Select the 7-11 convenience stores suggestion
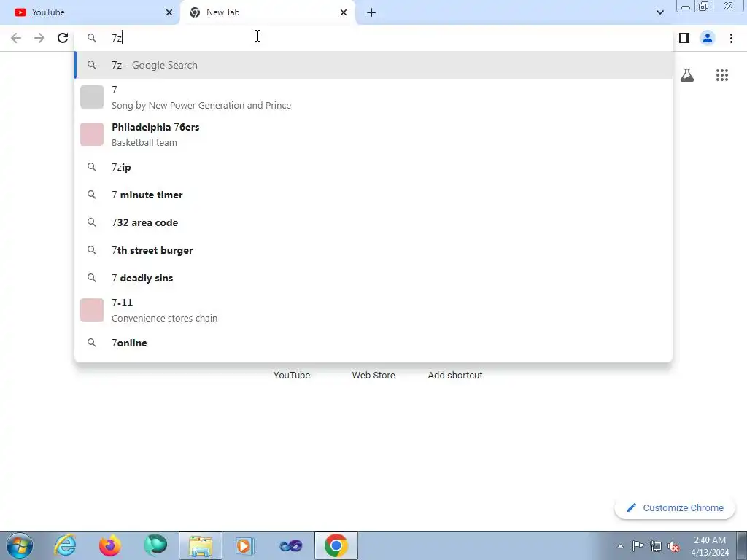The height and width of the screenshot is (560, 747). [x=373, y=310]
